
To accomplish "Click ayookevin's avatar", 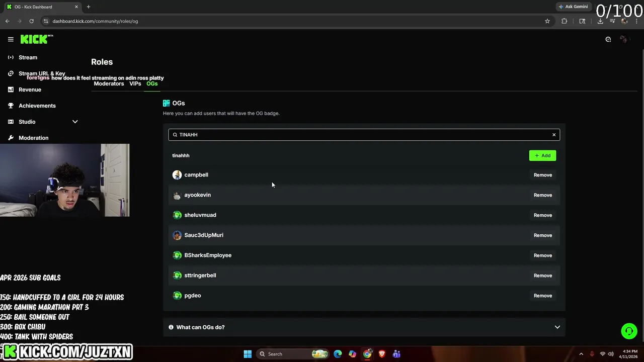I will coord(177,195).
